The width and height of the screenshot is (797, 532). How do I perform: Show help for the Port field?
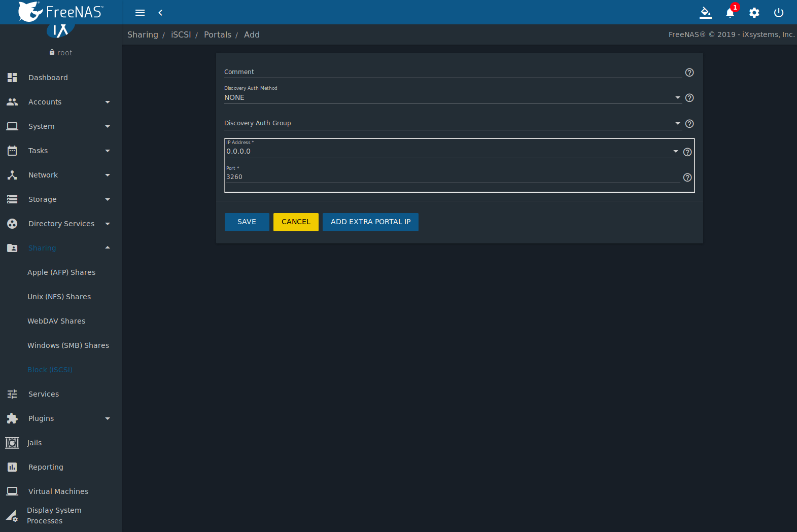click(687, 178)
